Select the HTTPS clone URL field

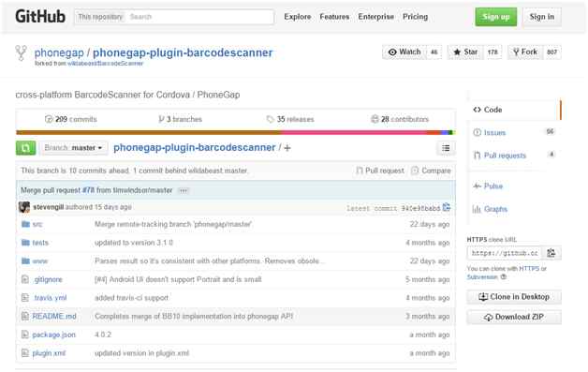505,253
